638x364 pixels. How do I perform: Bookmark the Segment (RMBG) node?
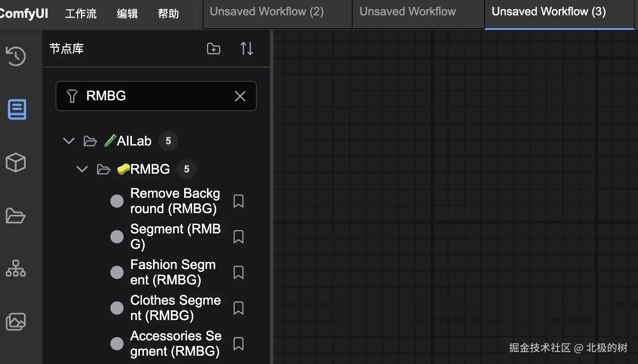point(239,237)
